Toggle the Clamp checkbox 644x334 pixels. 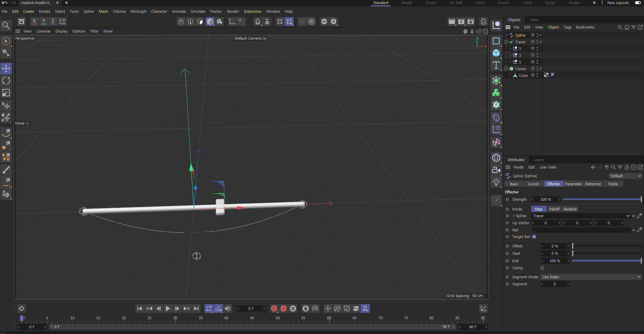(542, 268)
